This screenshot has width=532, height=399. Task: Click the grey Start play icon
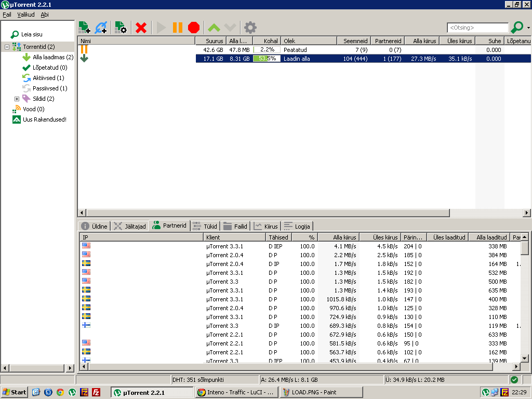click(x=161, y=28)
